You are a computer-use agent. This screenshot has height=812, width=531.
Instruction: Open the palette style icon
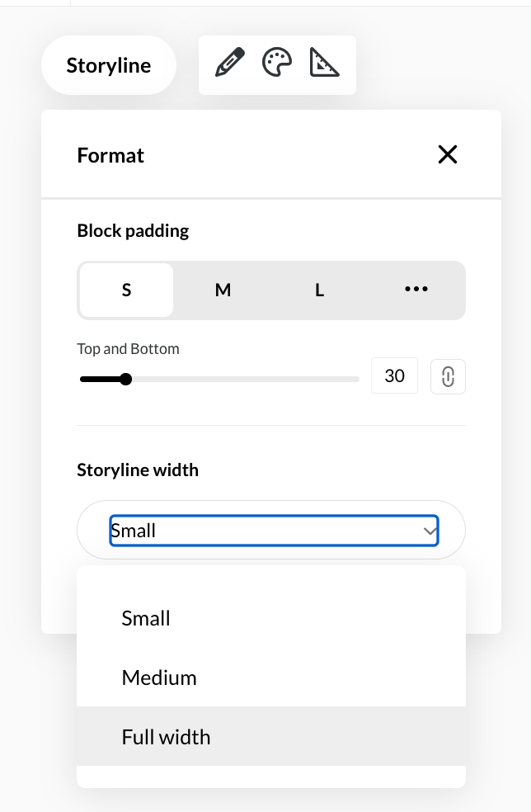[x=277, y=64]
